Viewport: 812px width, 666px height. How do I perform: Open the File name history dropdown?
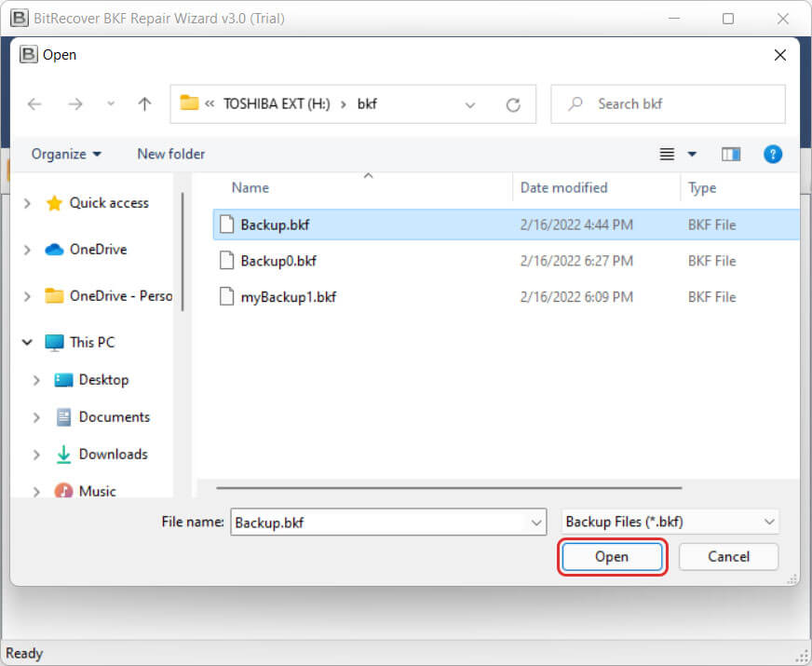click(536, 523)
